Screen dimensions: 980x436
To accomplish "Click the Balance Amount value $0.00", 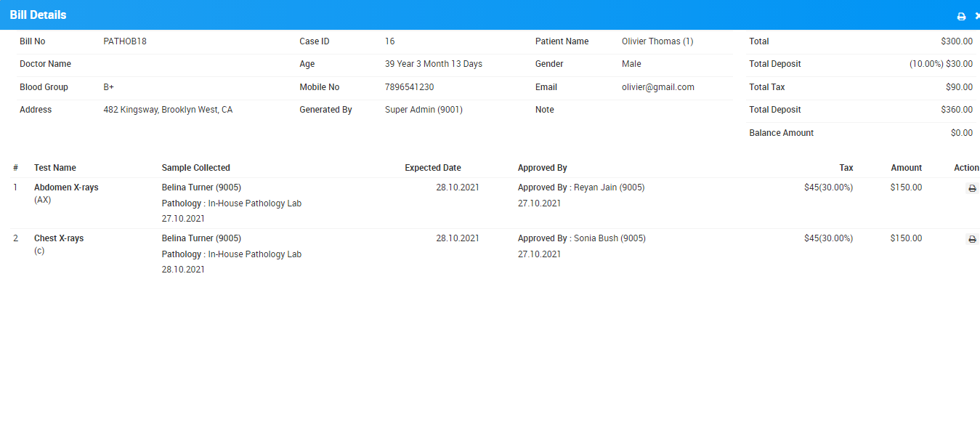I will pos(961,133).
